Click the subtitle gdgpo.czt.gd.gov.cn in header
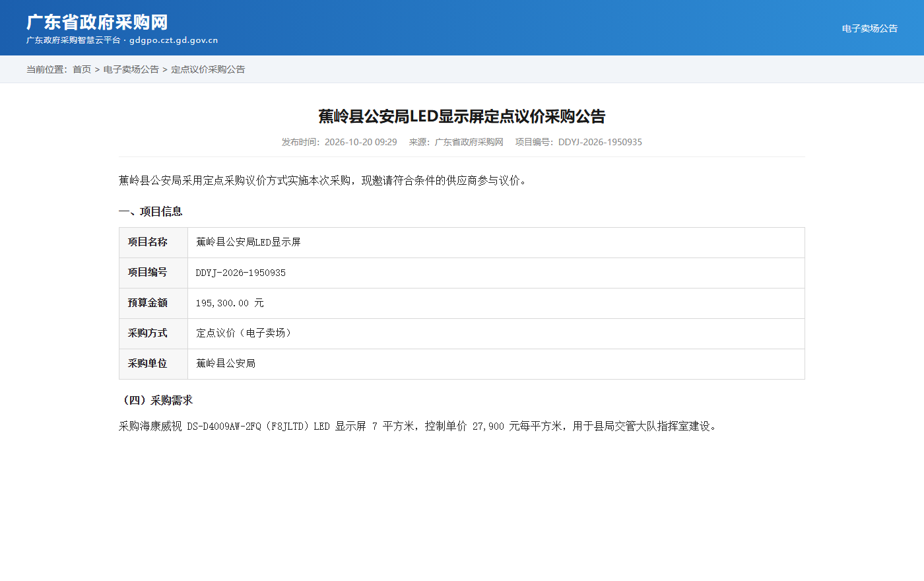Image resolution: width=924 pixels, height=581 pixels. point(174,40)
